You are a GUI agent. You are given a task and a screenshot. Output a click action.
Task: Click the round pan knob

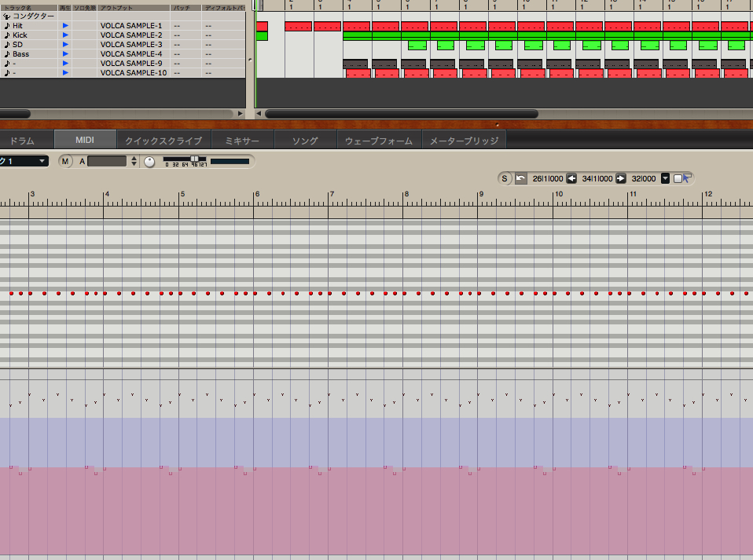coord(149,162)
